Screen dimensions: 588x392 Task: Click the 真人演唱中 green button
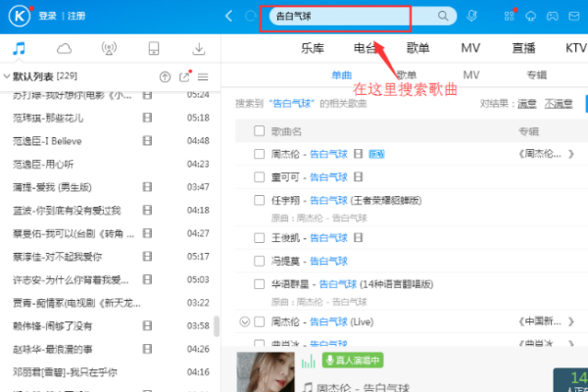[353, 360]
